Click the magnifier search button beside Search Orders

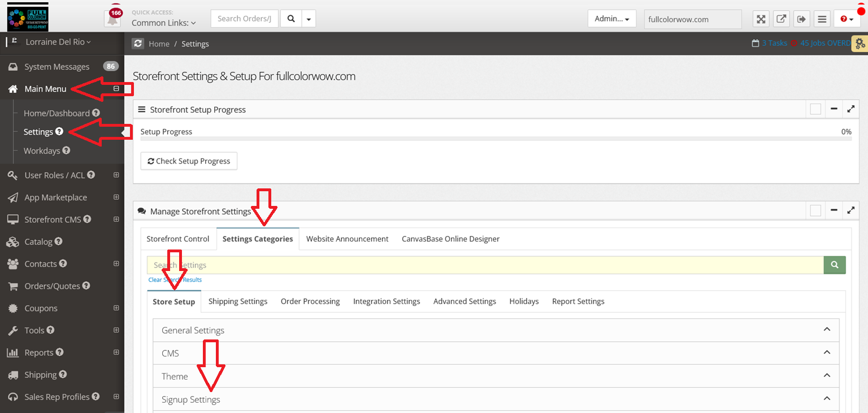pyautogui.click(x=291, y=19)
